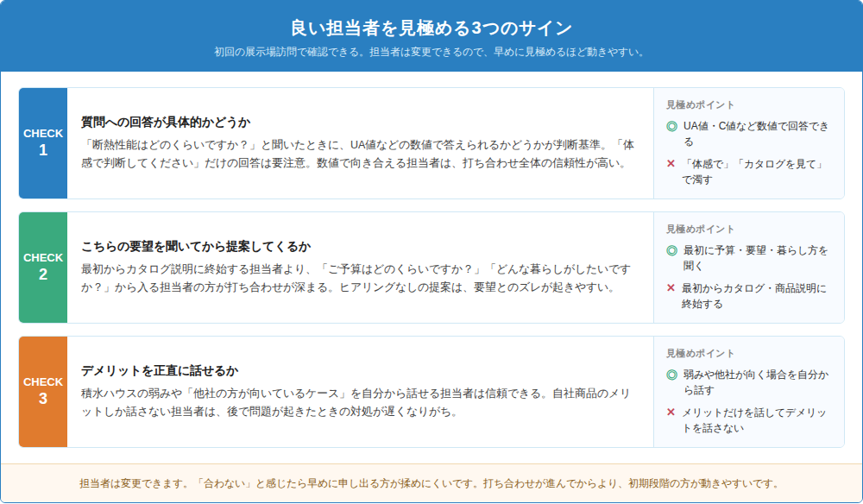Click the green CHECK 2 badge
Viewport: 863px width, 504px height.
tap(43, 268)
